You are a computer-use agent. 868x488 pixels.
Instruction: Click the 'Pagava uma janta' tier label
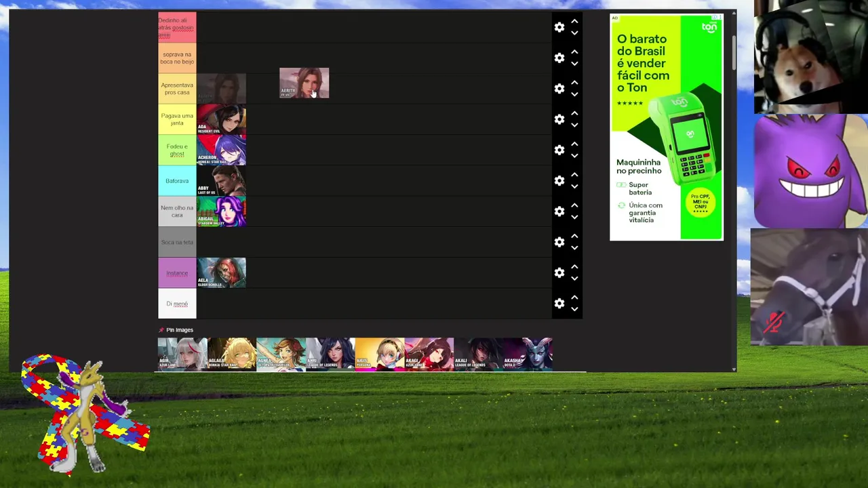[177, 119]
